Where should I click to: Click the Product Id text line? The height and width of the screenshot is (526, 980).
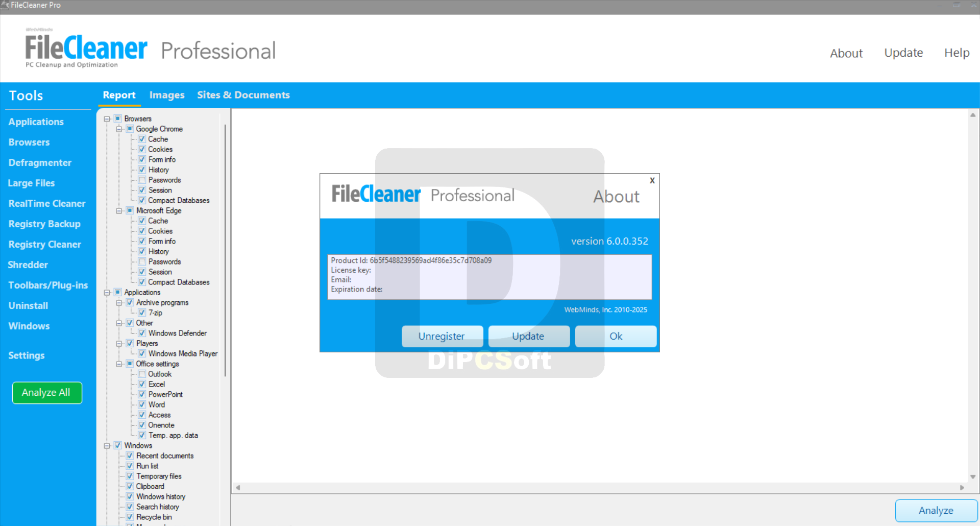tap(411, 260)
